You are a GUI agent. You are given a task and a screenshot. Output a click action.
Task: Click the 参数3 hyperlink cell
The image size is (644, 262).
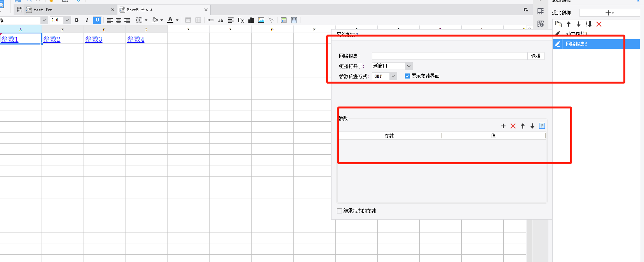coord(94,39)
